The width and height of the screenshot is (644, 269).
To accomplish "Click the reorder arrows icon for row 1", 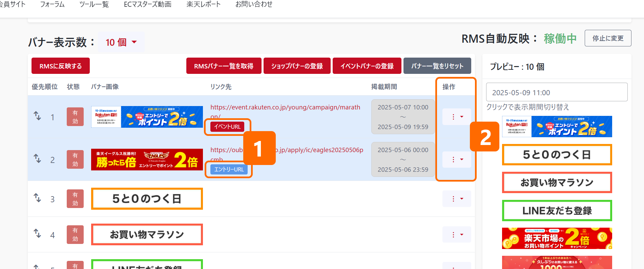I will 37,116.
